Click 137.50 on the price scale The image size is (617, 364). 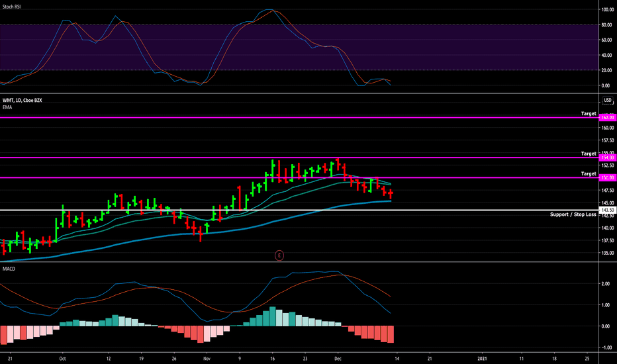(608, 241)
